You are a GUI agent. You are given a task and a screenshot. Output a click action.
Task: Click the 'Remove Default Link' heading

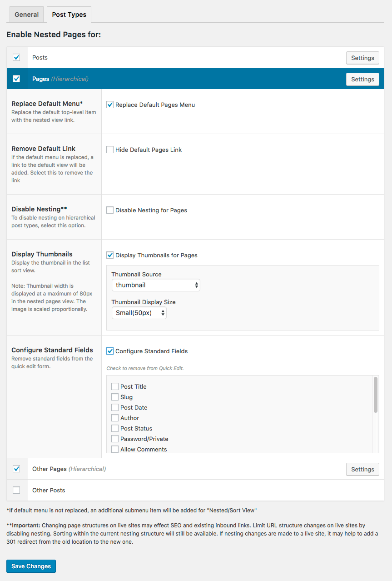click(x=44, y=149)
